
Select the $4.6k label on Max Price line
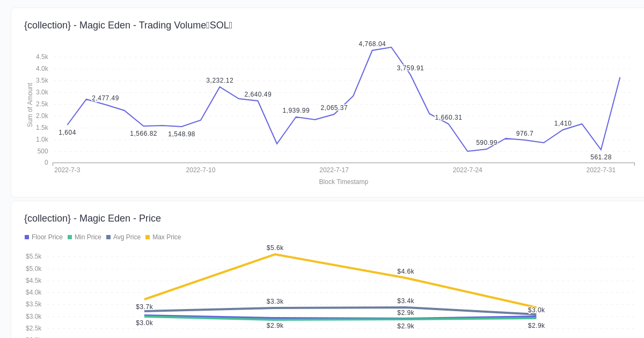405,271
